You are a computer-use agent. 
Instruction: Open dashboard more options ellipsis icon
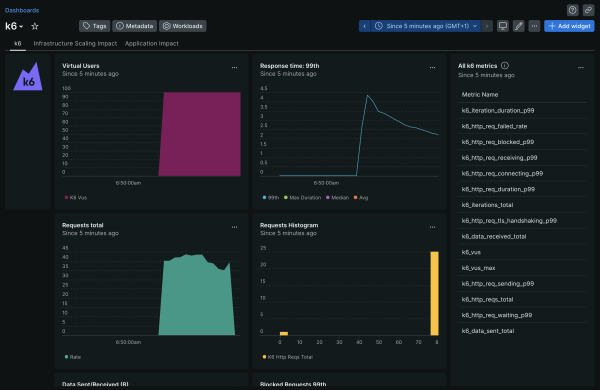click(x=534, y=26)
